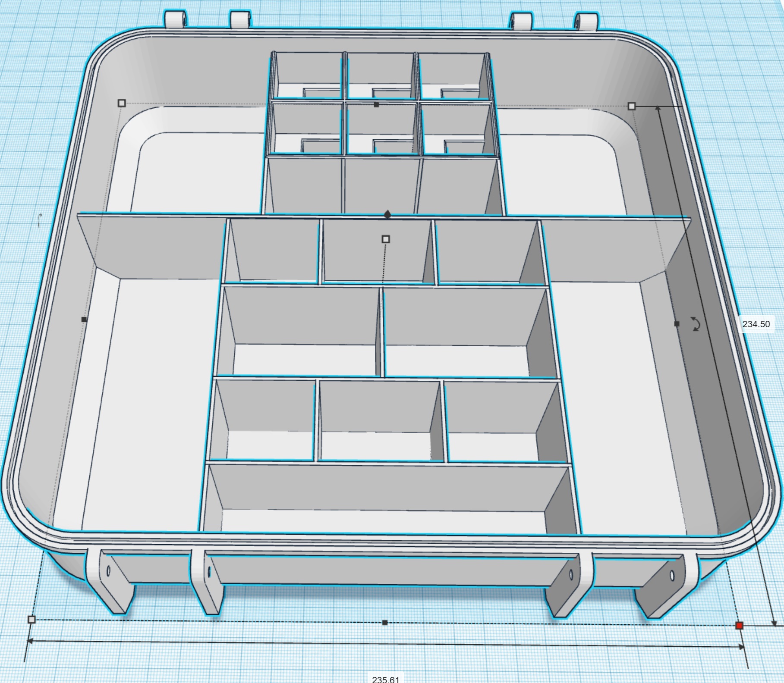Click the red corner resize handle
Viewport: 784px width, 683px height.
739,625
